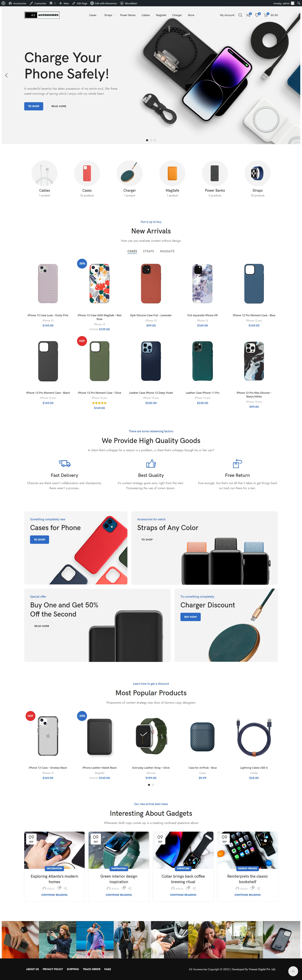Click the WordPress logo in admin bar

point(4,3)
